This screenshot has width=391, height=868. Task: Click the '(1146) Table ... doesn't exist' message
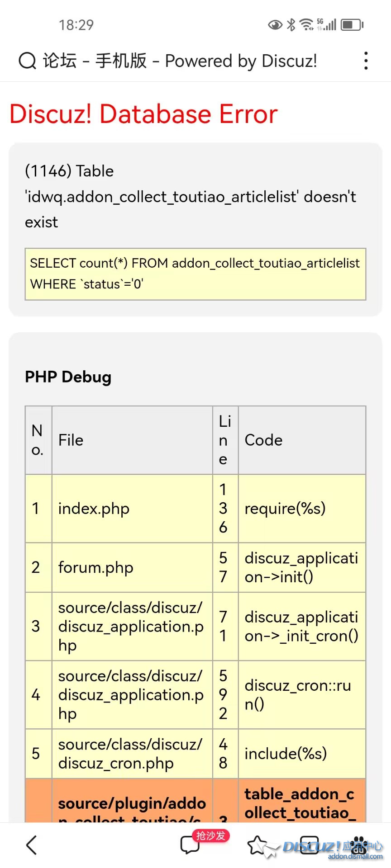pyautogui.click(x=191, y=197)
